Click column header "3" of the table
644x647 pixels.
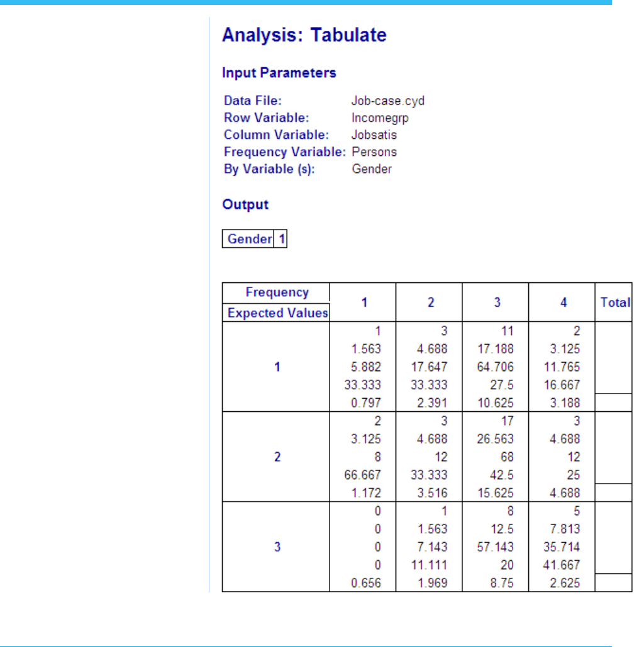(497, 302)
